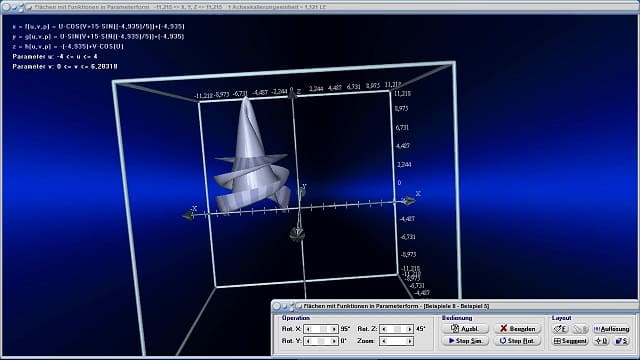Click the spiral cone surface plot
Screen dimensions: 640x360
tap(252, 163)
